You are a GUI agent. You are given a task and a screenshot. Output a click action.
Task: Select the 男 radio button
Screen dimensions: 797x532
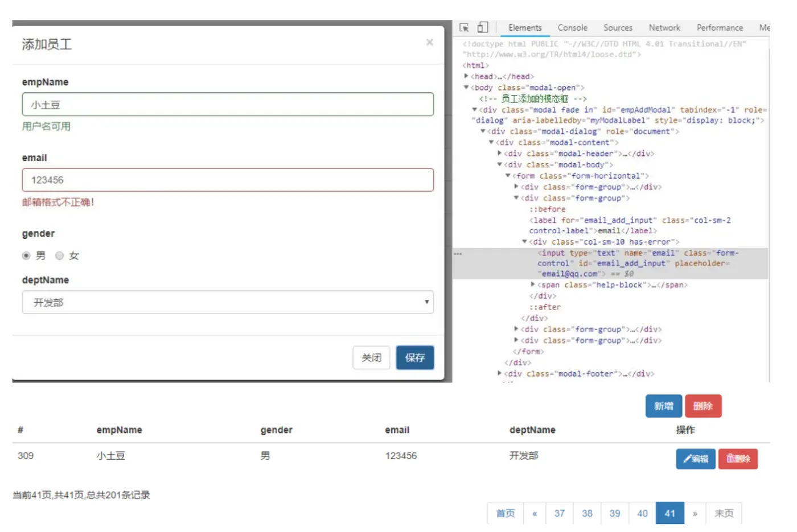pyautogui.click(x=26, y=255)
